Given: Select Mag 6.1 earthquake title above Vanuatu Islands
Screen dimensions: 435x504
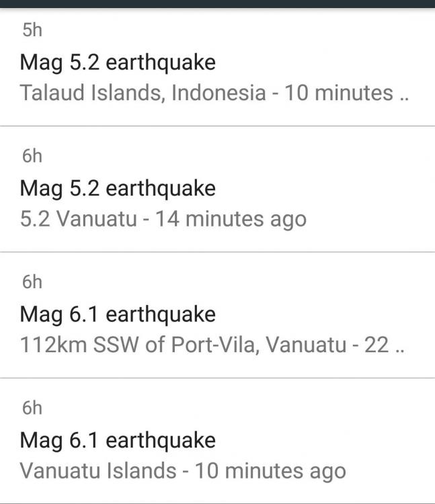Looking at the screenshot, I should 118,440.
